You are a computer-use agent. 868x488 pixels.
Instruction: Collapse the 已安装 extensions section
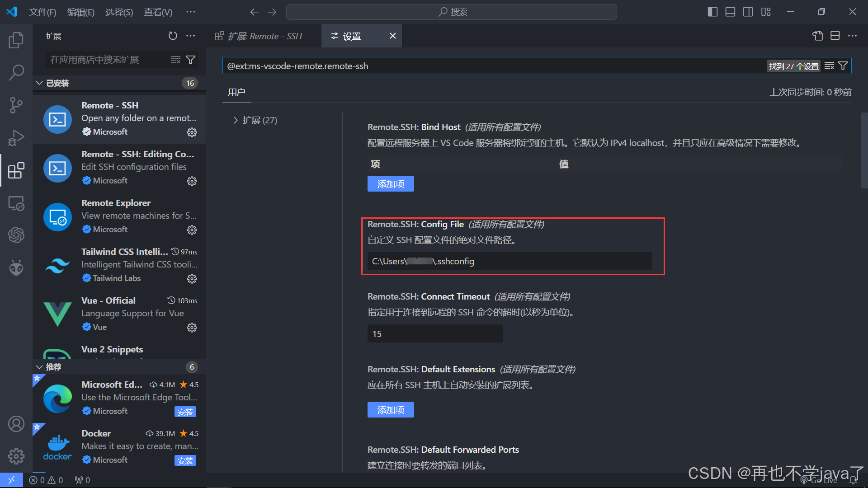39,83
